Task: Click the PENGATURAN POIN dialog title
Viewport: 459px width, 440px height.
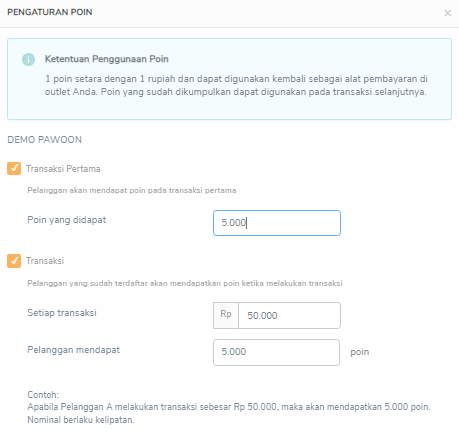Action: (50, 12)
